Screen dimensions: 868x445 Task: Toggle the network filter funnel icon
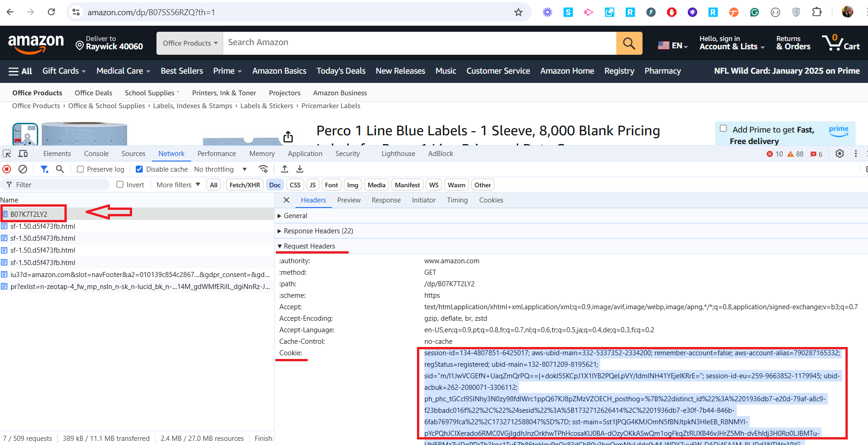44,169
